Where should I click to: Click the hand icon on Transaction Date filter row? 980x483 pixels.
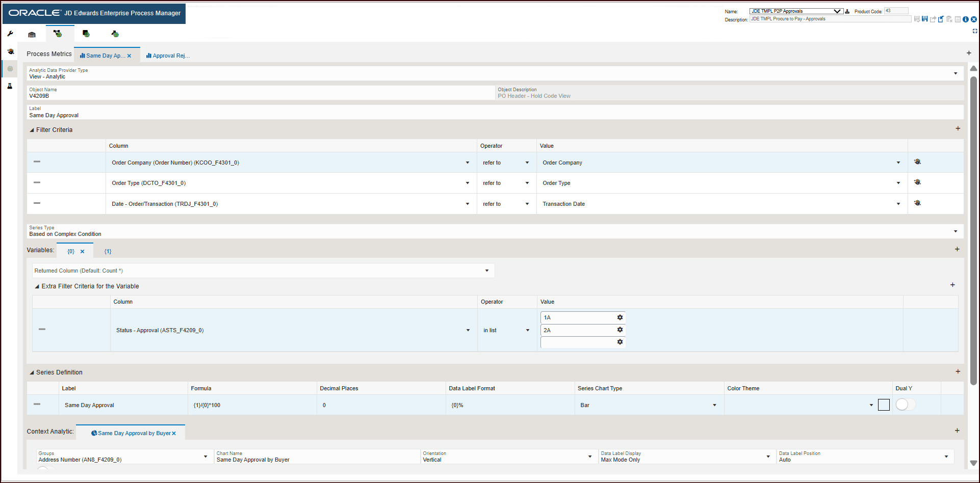[x=917, y=203]
